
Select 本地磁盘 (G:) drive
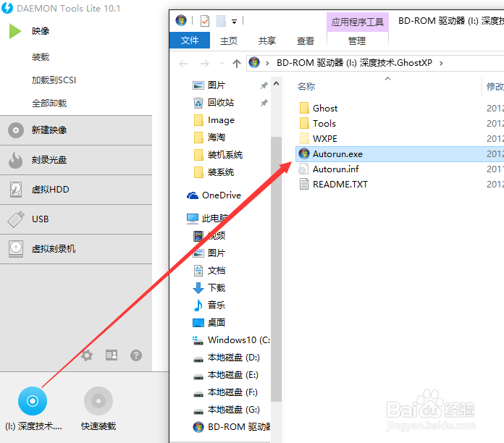226,409
